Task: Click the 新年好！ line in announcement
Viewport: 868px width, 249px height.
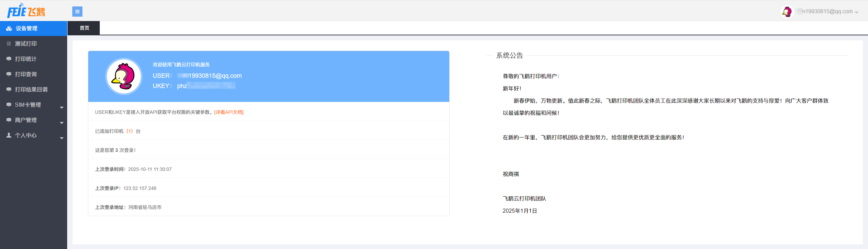Action: coord(512,88)
